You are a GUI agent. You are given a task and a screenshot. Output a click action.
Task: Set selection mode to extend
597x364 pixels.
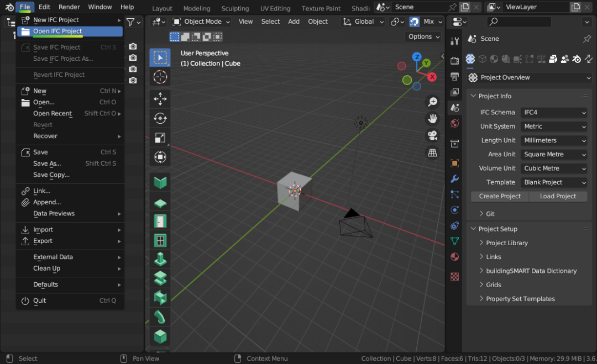click(185, 36)
